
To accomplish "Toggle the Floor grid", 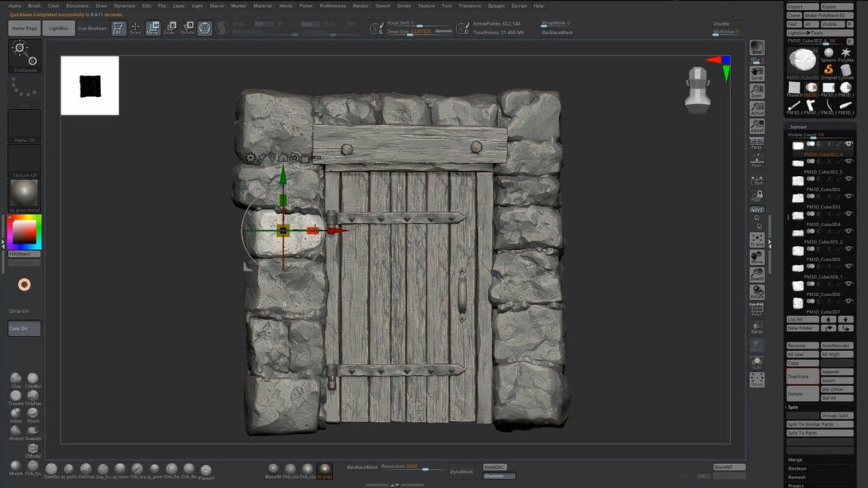I will tap(757, 161).
